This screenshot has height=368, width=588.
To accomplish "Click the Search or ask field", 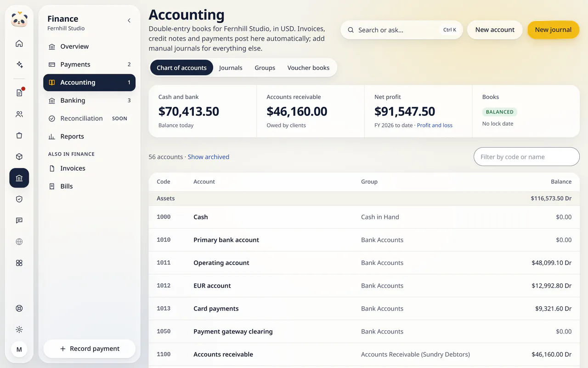I will (401, 30).
